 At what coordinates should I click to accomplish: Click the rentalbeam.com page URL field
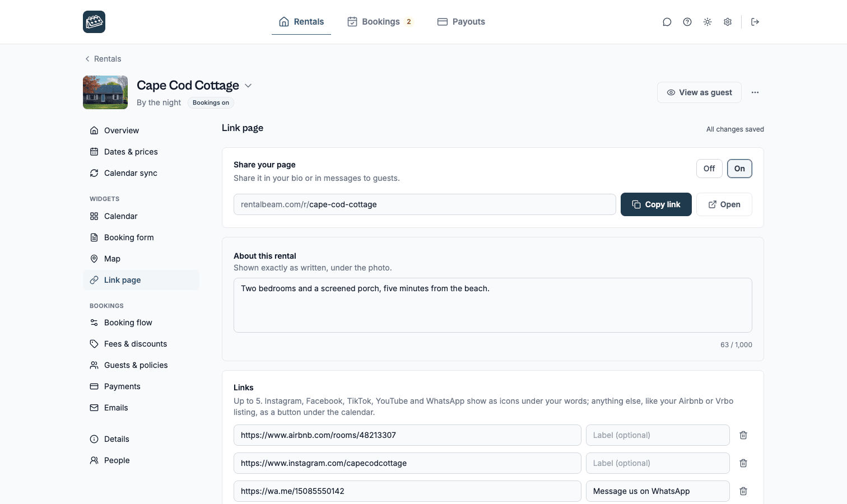pyautogui.click(x=425, y=204)
